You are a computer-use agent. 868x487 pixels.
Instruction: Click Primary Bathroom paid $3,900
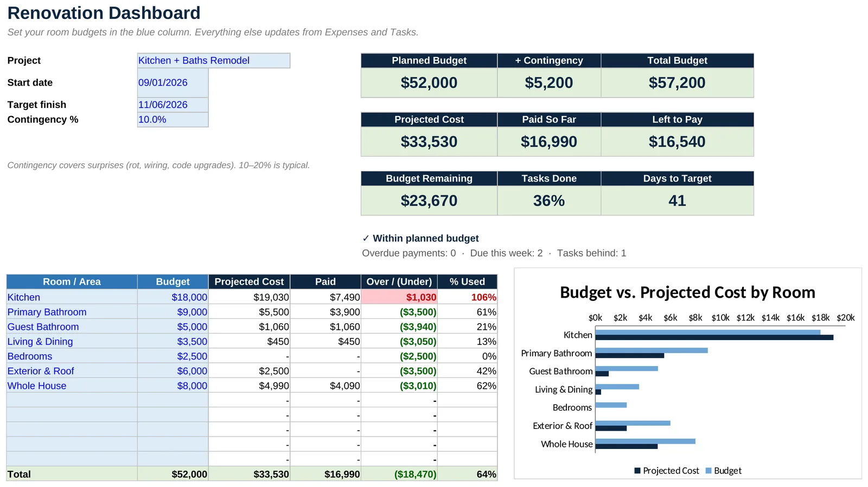coord(325,312)
